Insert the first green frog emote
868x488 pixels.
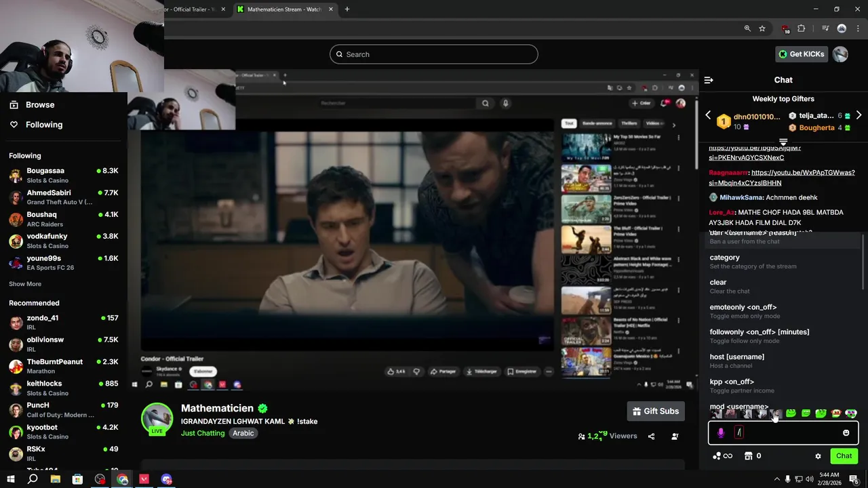(x=791, y=413)
